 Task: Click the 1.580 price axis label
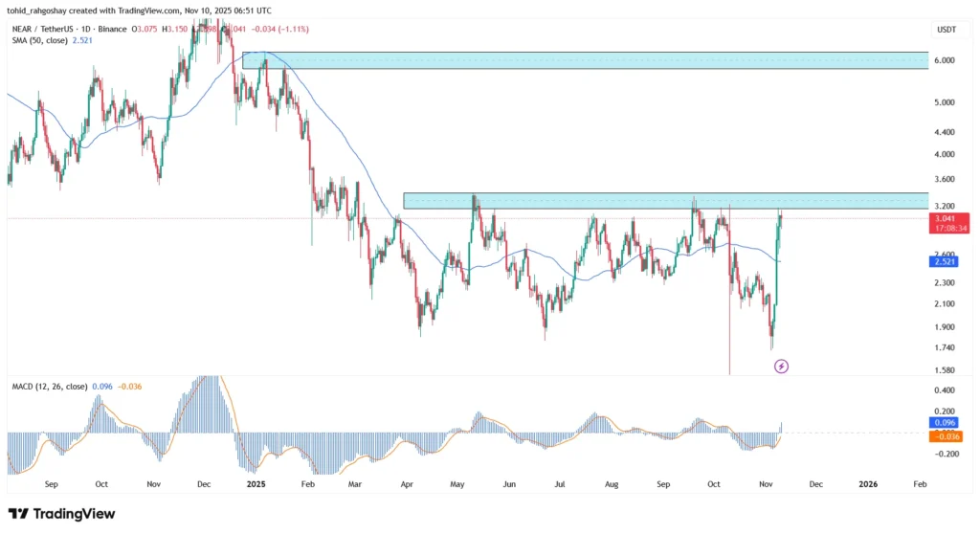(x=944, y=370)
